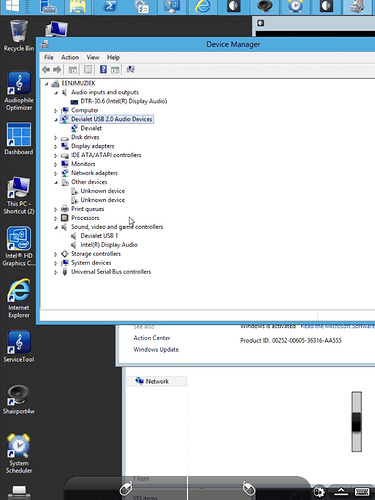Select the ServiceTool desktop shortcut
This screenshot has width=375, height=500.
tap(19, 347)
